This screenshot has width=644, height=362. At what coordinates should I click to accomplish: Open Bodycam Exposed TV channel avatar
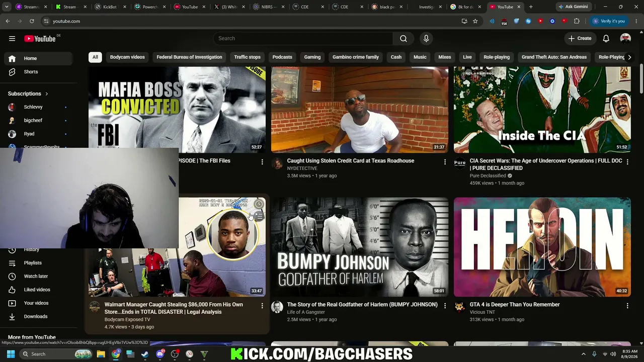(95, 307)
